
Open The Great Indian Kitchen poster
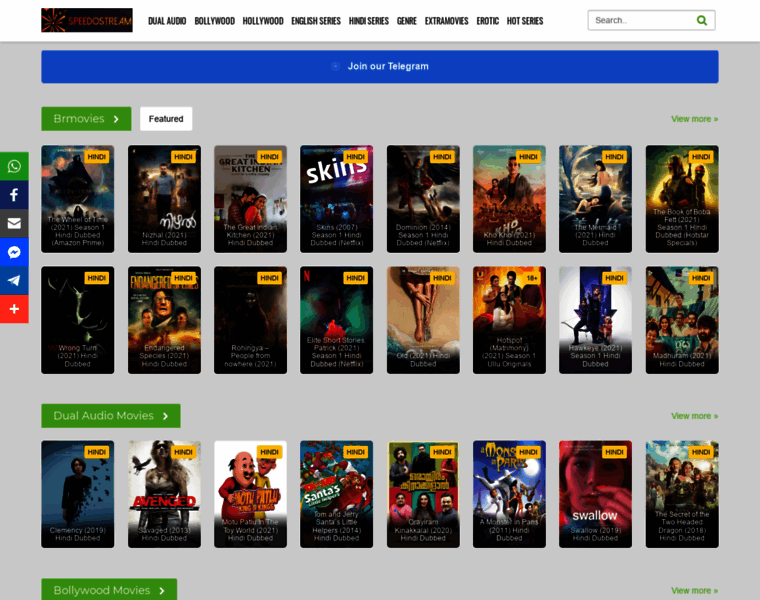click(x=251, y=199)
